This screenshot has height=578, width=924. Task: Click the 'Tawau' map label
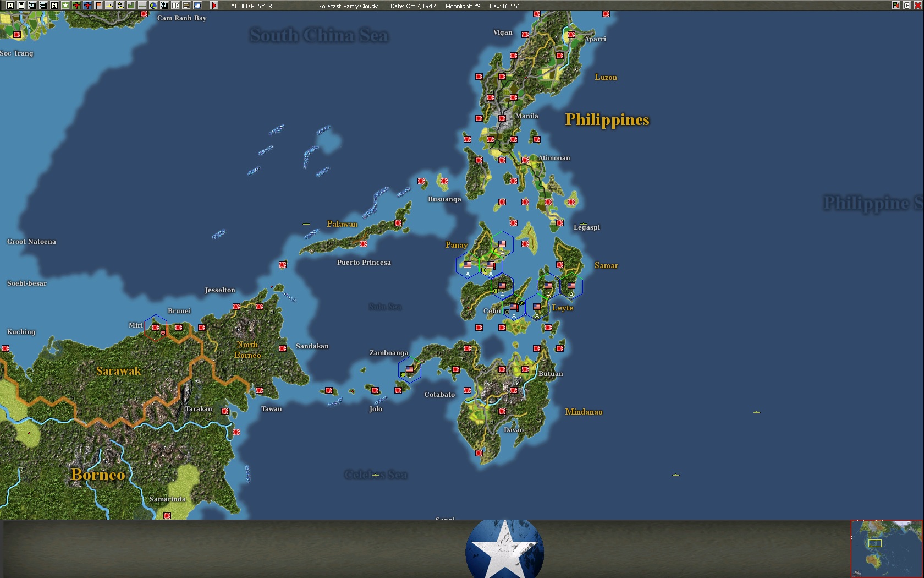click(271, 409)
